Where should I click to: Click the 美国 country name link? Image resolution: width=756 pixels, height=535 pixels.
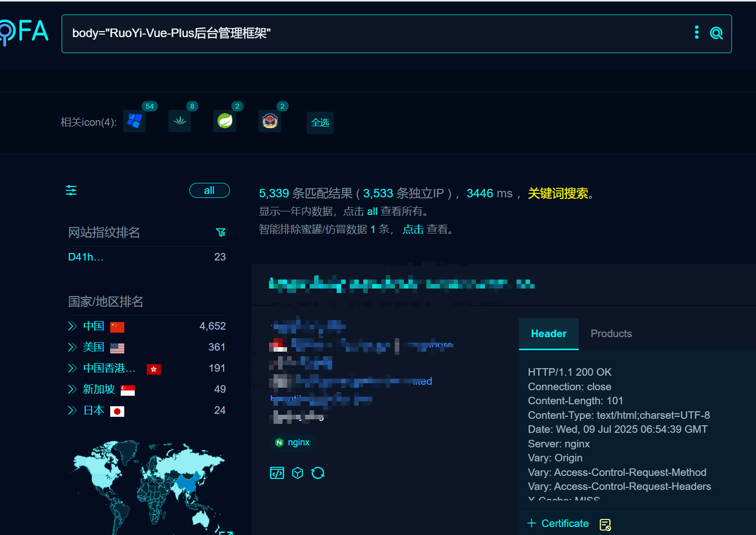pyautogui.click(x=94, y=347)
